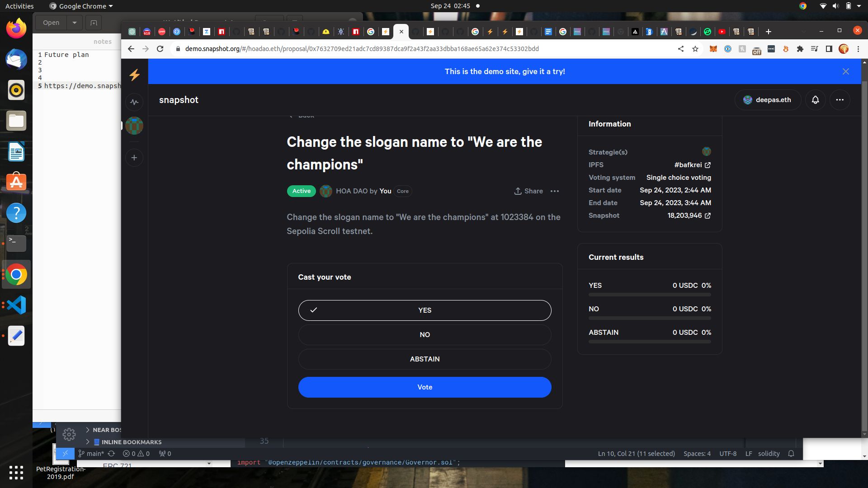Expand the NEAR BOSTYPES tree item
This screenshot has width=868, height=488.
(x=87, y=430)
